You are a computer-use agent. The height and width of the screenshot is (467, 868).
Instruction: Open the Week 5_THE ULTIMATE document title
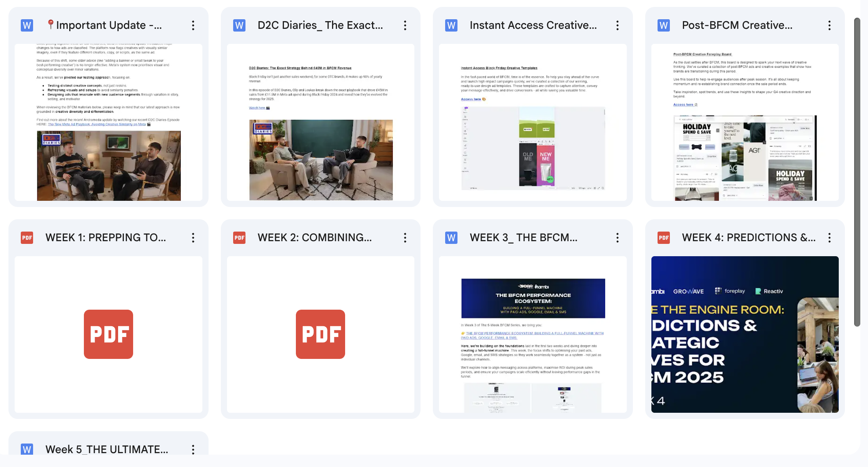[107, 449]
